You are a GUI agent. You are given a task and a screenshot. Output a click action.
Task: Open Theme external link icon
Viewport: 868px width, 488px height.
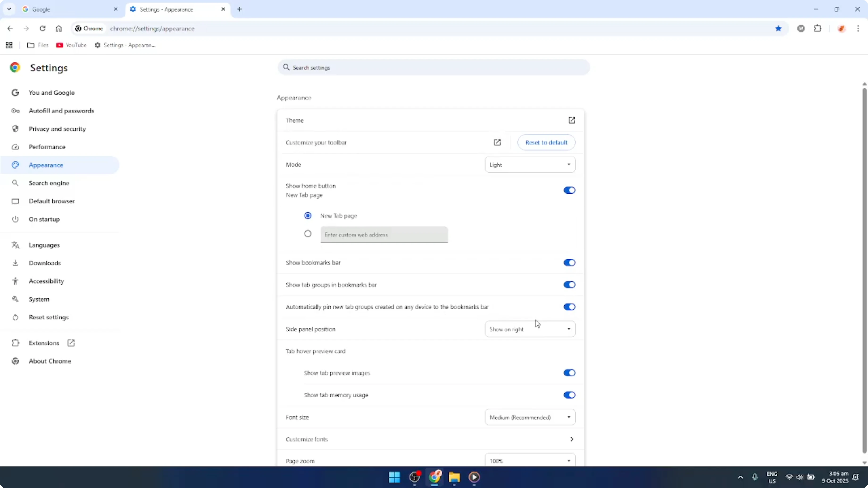(572, 120)
